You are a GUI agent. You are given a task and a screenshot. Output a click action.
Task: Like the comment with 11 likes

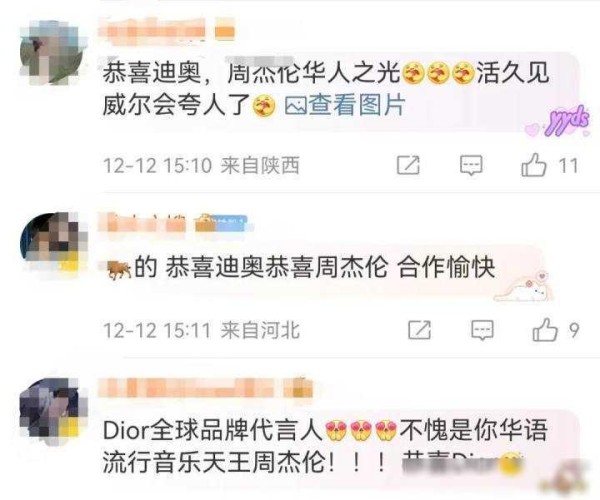[x=533, y=164]
